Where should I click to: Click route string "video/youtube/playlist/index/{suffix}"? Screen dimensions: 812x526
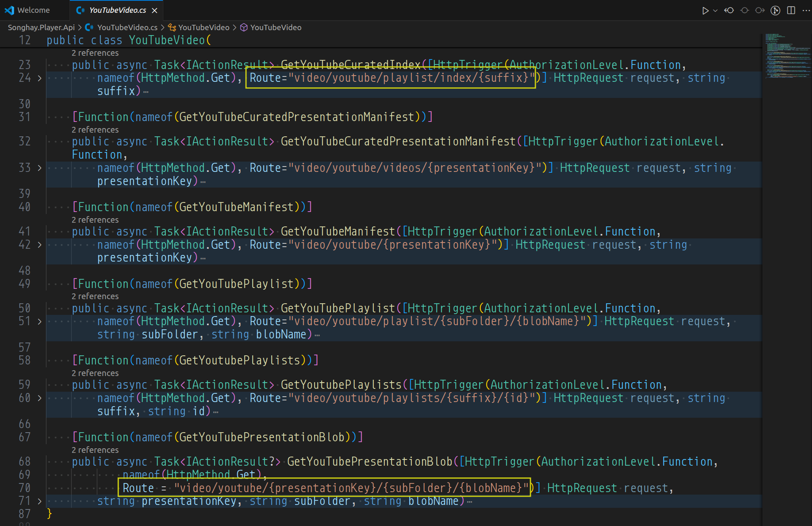tap(412, 78)
